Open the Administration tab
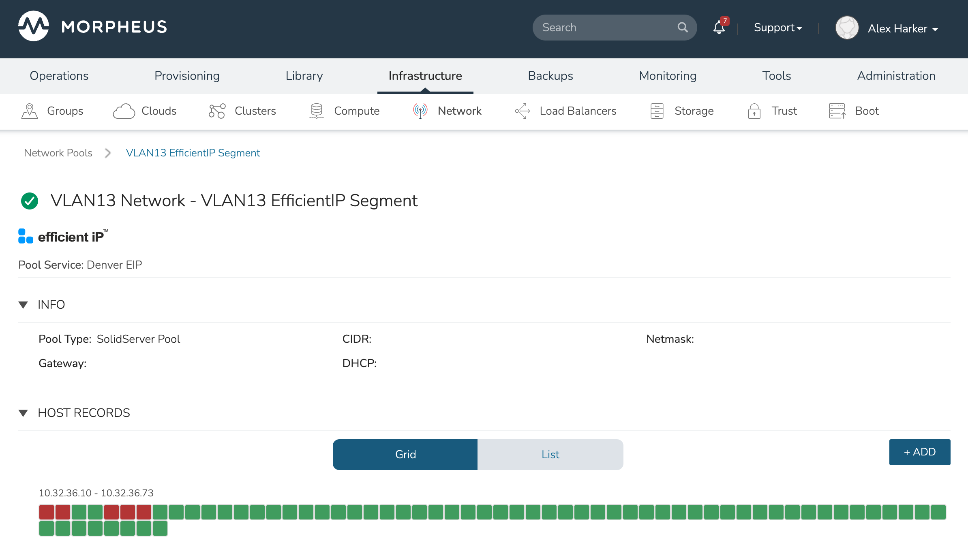Viewport: 968px width, 560px height. click(x=896, y=76)
